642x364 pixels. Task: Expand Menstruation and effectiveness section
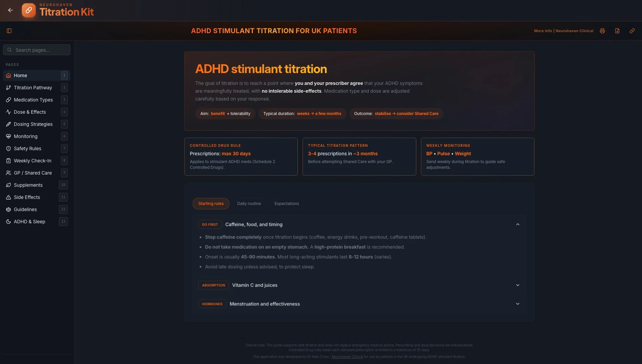[x=359, y=304]
